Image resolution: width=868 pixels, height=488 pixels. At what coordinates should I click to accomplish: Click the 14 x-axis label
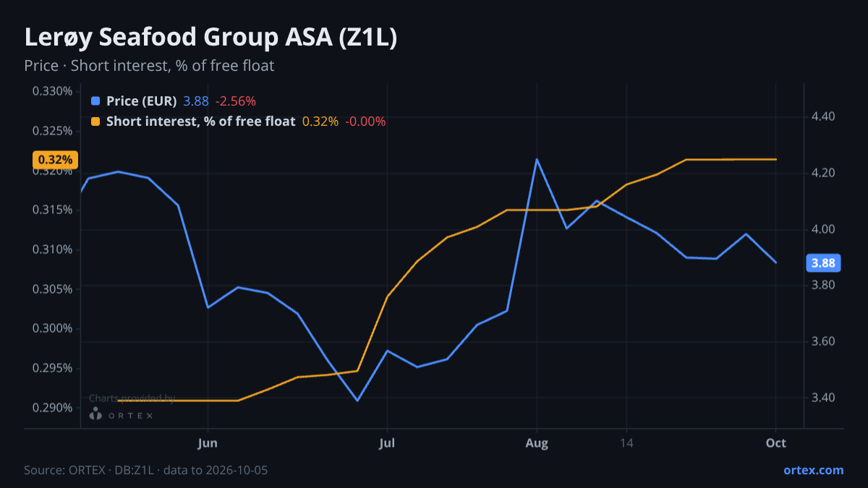tap(626, 442)
